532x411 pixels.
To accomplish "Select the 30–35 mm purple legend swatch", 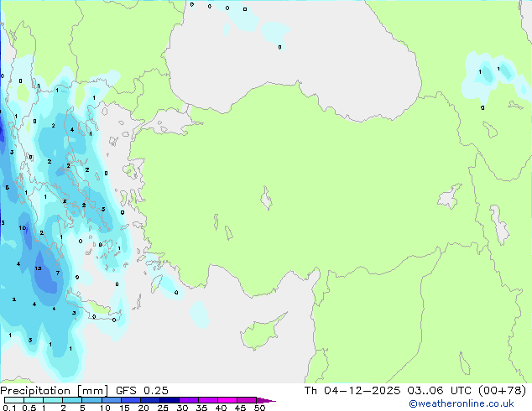I will coord(188,400).
